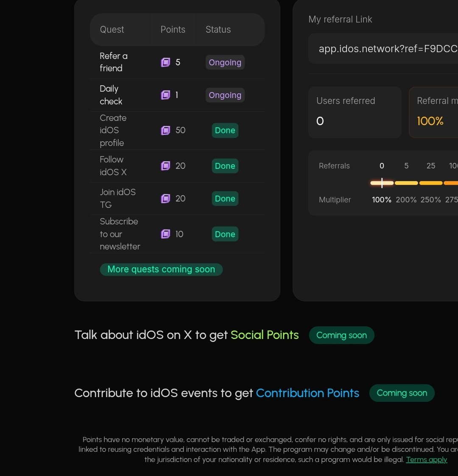The width and height of the screenshot is (458, 476).
Task: Click the My referral Link heading
Action: tap(340, 20)
